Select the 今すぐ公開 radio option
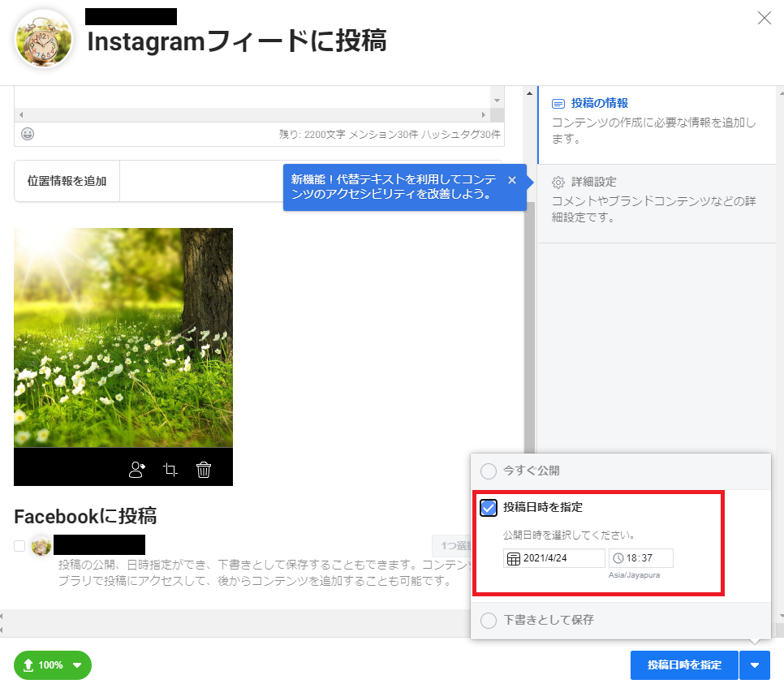This screenshot has width=784, height=688. pyautogui.click(x=488, y=471)
